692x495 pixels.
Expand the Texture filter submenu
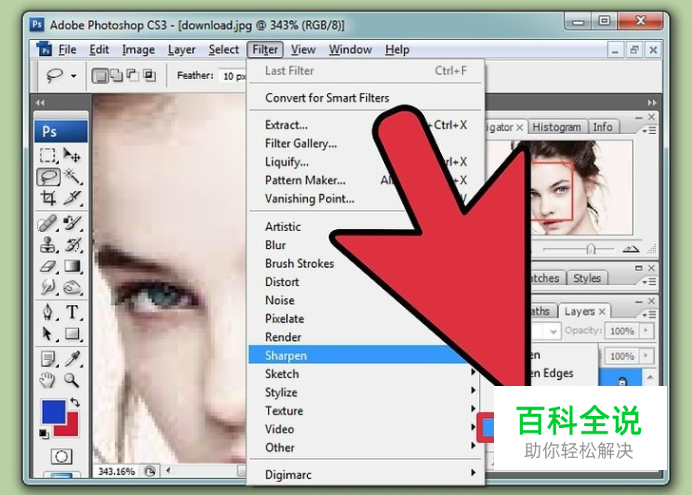coord(365,411)
